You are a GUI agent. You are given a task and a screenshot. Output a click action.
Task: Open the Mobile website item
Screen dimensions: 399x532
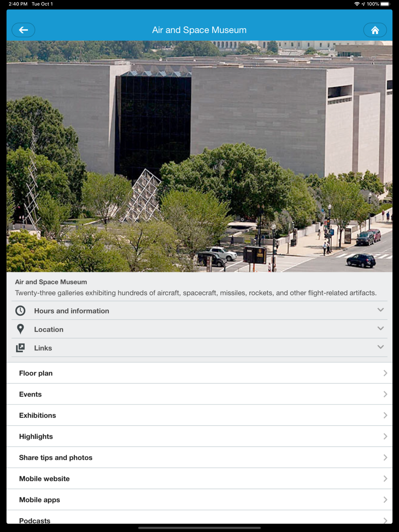[x=199, y=479]
